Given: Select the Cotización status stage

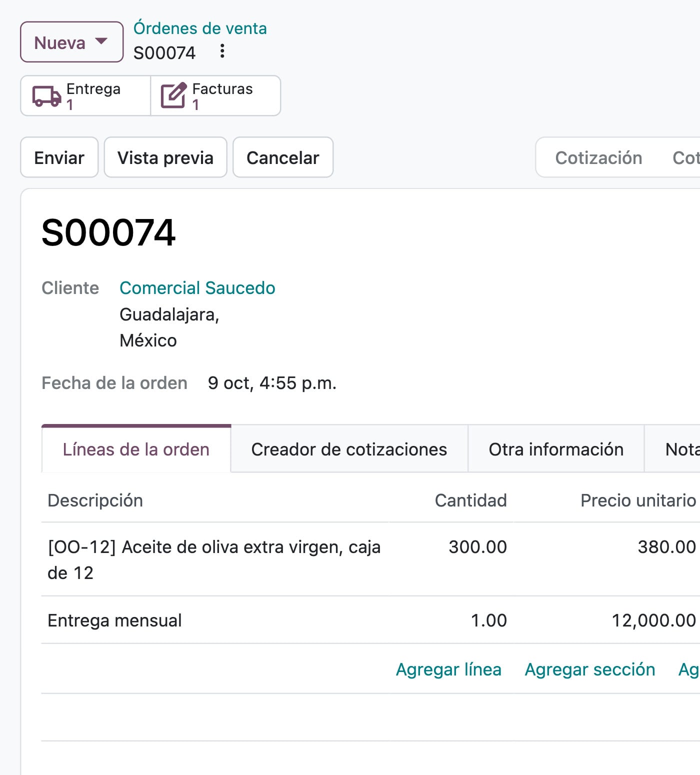Looking at the screenshot, I should click(598, 157).
